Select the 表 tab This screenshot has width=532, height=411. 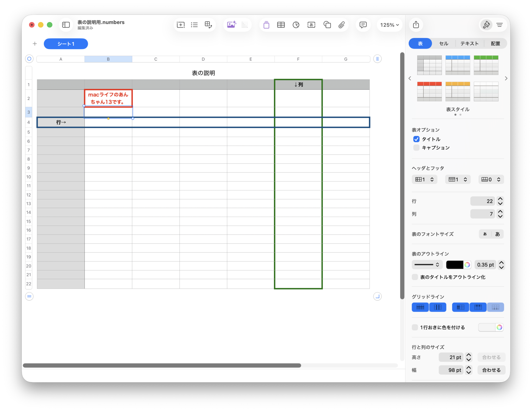(x=420, y=43)
